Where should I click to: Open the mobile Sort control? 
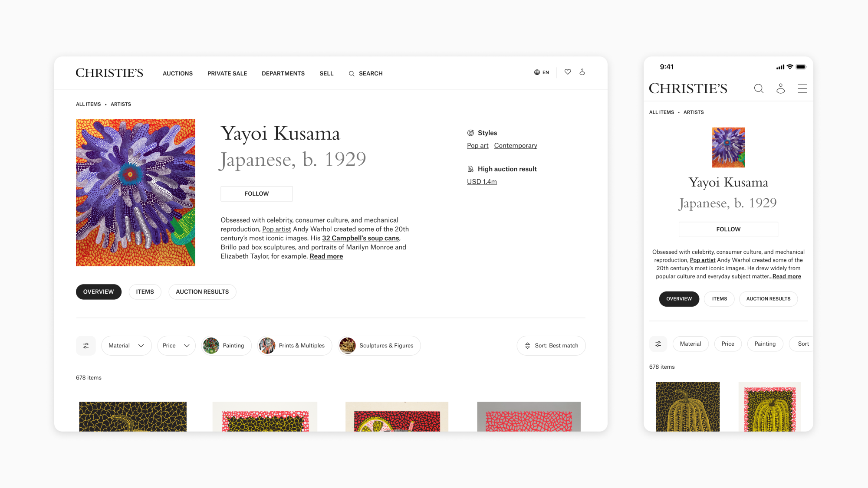(x=801, y=344)
